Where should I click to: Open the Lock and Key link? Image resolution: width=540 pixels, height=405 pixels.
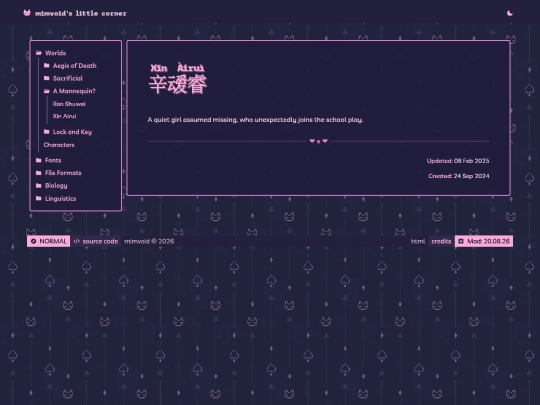(72, 132)
